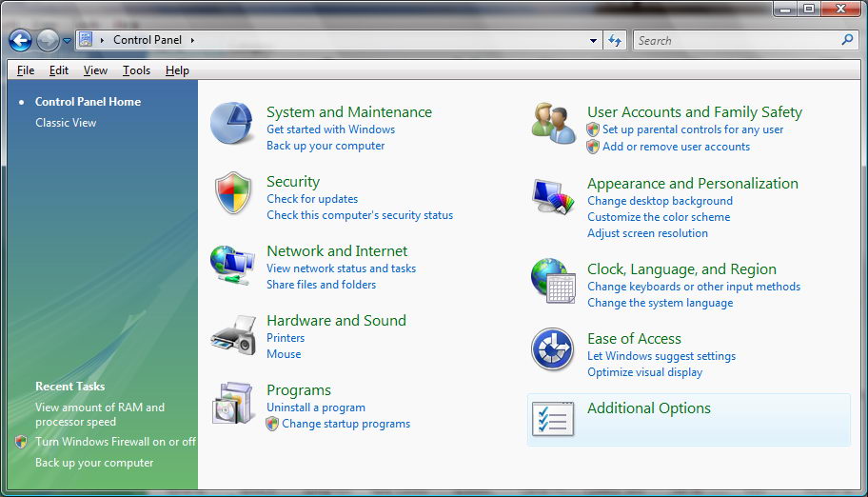
Task: Open Clock, Language, and Region heading
Action: 682,269
